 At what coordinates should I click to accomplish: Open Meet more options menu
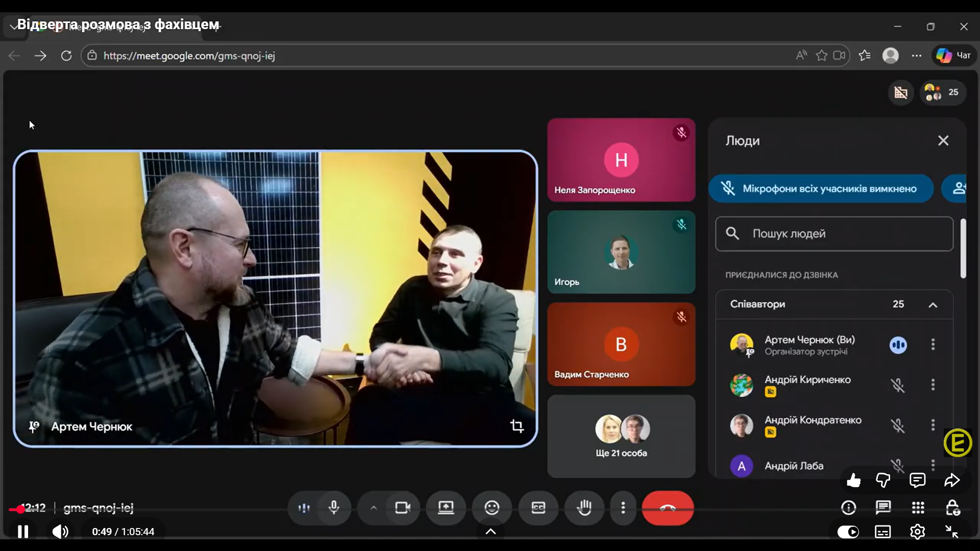coord(623,508)
